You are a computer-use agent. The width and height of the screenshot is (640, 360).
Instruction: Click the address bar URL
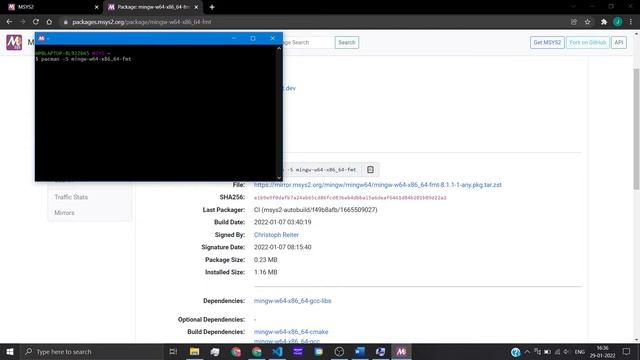point(141,22)
